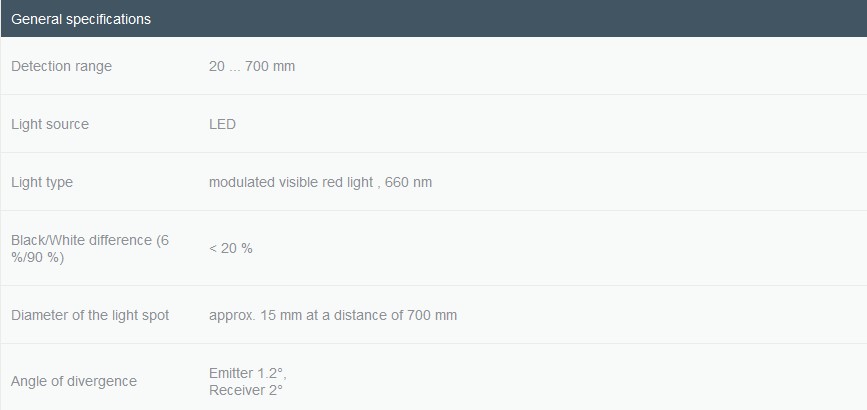The height and width of the screenshot is (410, 867).
Task: Click the Black/White difference table row
Action: click(434, 248)
